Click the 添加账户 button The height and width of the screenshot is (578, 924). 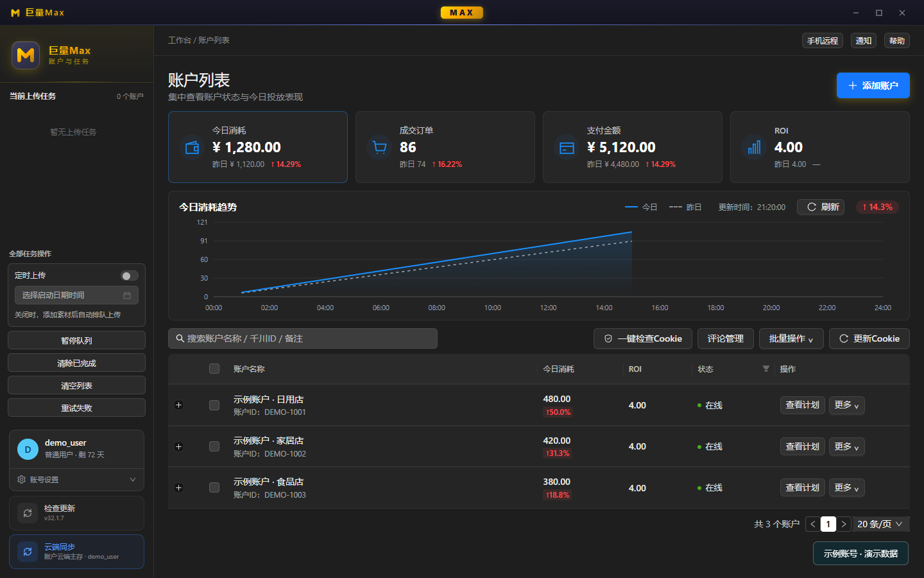[x=873, y=85]
